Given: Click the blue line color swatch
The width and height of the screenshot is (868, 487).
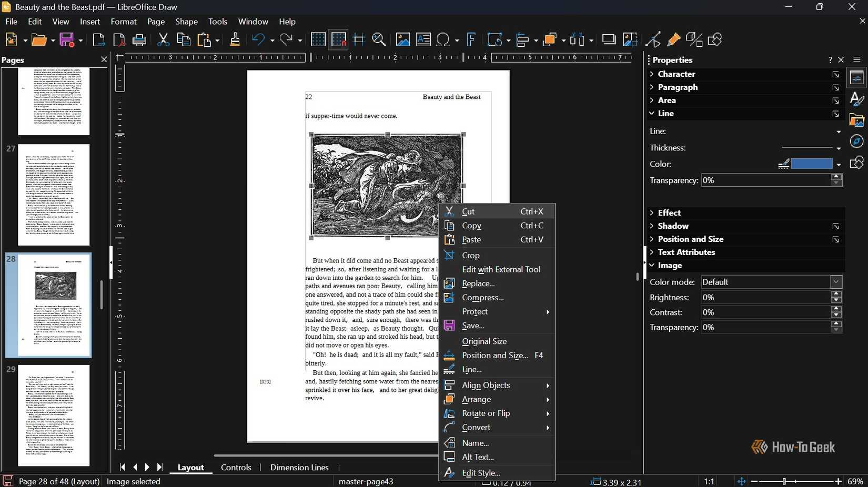Looking at the screenshot, I should pos(812,164).
